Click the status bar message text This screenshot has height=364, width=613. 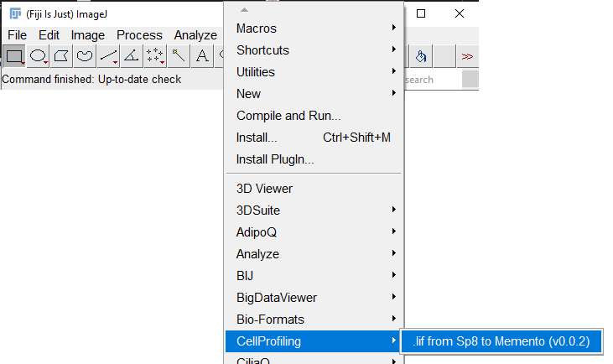(91, 80)
